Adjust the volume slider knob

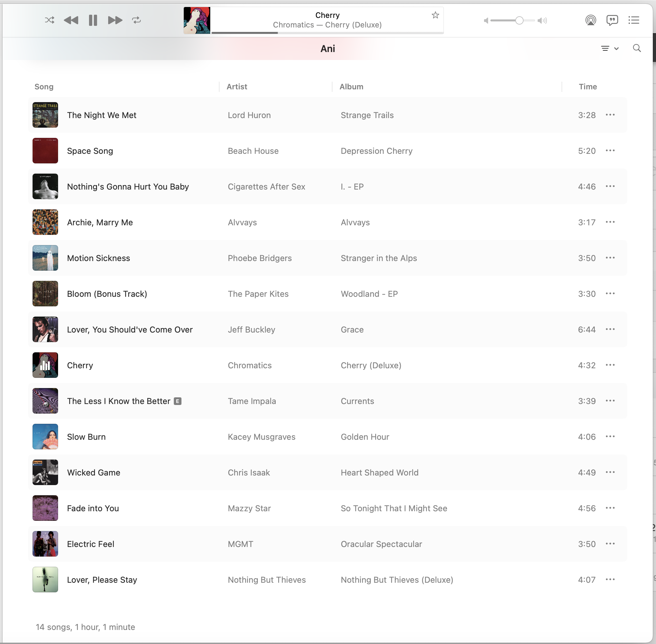(x=519, y=21)
